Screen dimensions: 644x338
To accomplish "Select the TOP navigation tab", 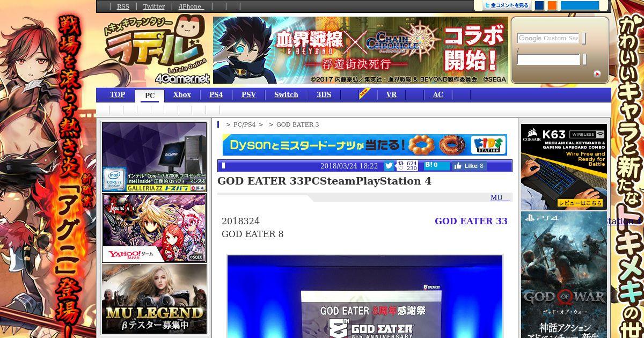I will point(118,95).
